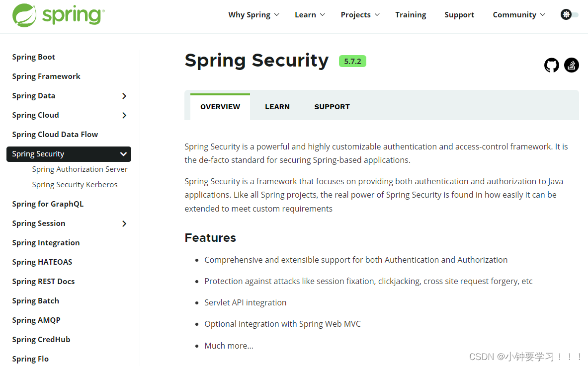Expand the Spring Session chevron
588x366 pixels.
[x=124, y=223]
